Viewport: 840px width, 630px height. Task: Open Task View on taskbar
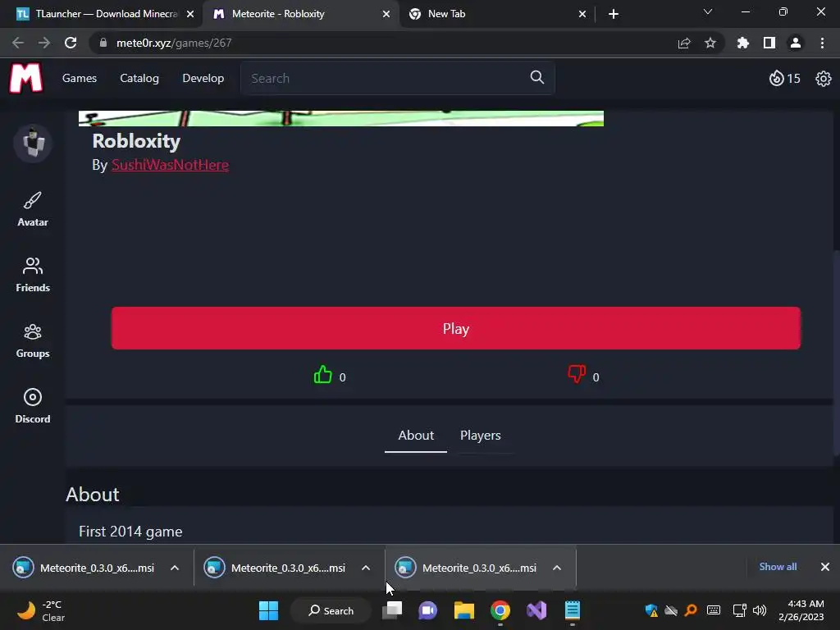(392, 610)
